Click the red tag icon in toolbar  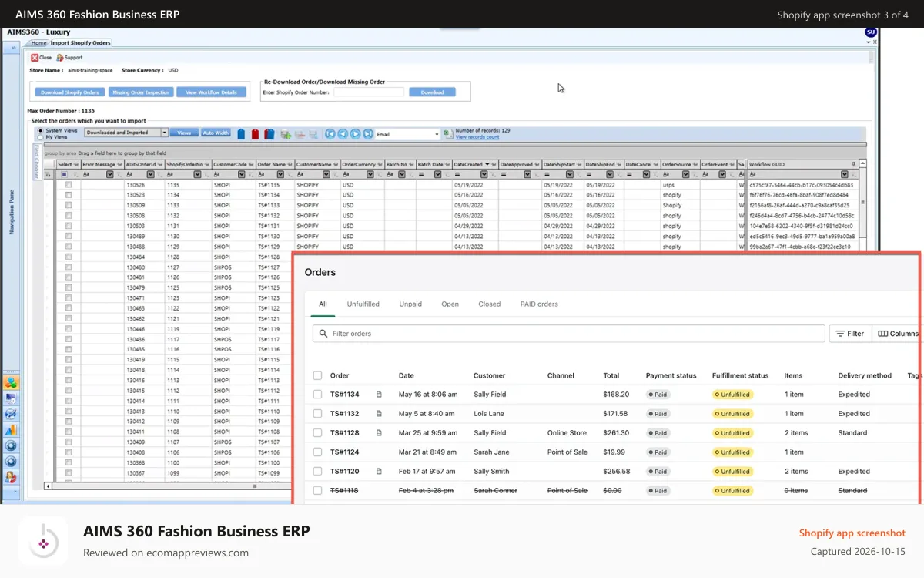(x=255, y=134)
